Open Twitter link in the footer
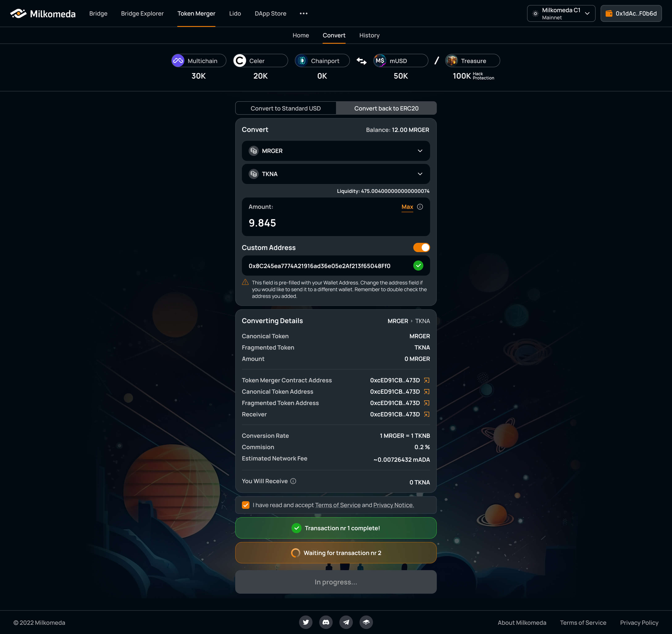The width and height of the screenshot is (672, 634). click(x=306, y=622)
